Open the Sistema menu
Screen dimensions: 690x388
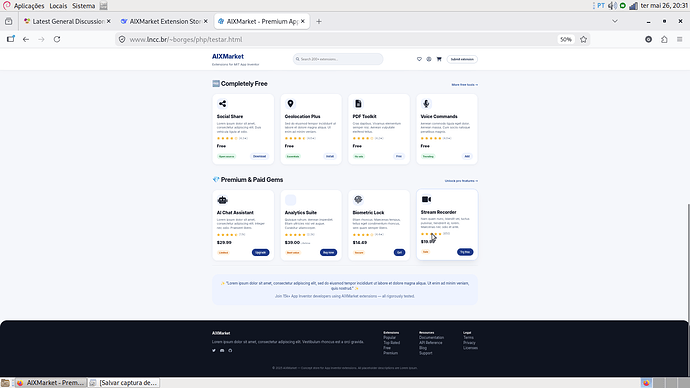click(x=84, y=6)
